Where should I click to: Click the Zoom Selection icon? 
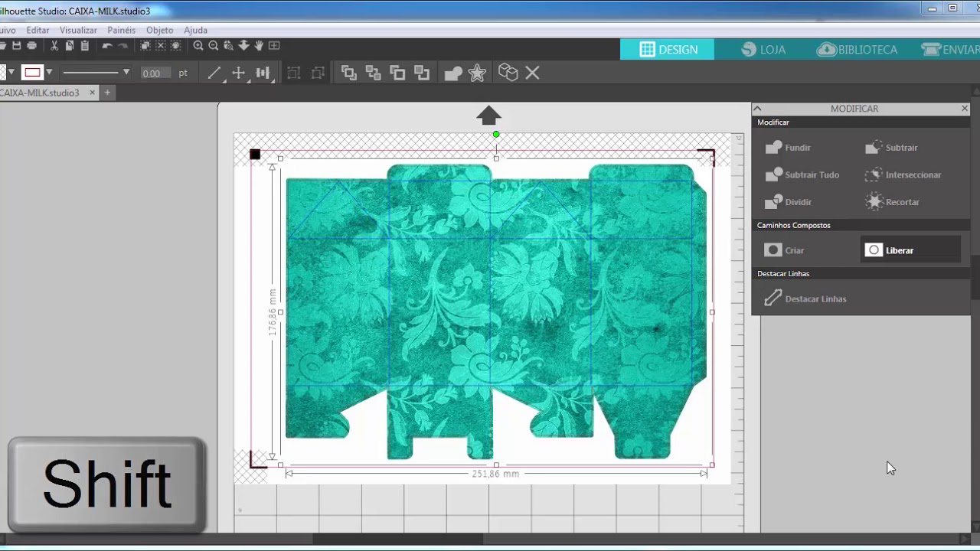pos(228,46)
